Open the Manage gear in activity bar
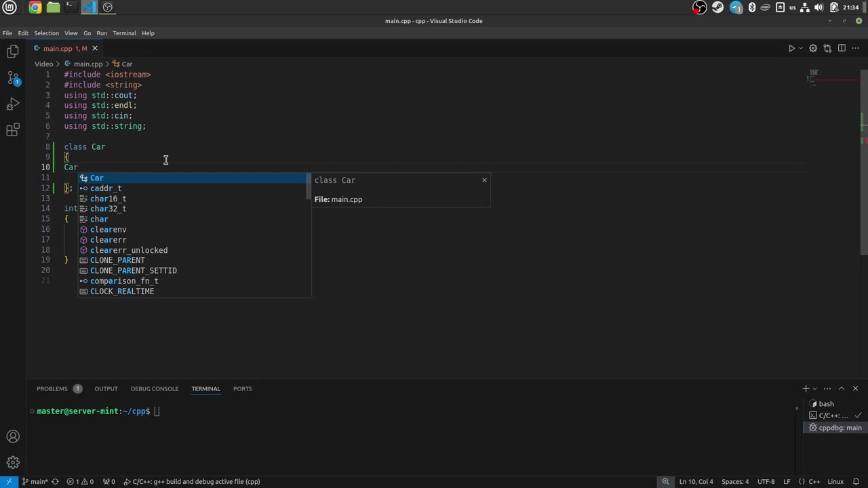Viewport: 868px width, 488px height. pyautogui.click(x=13, y=463)
